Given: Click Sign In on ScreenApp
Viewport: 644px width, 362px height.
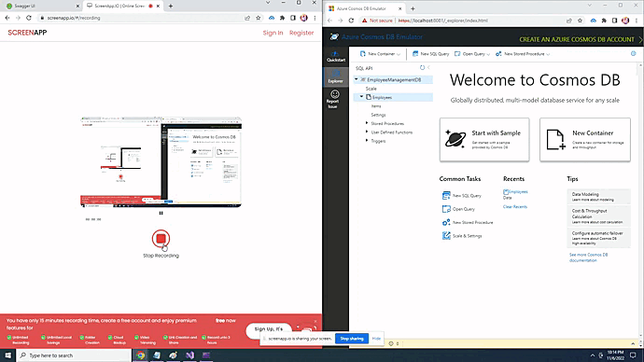Looking at the screenshot, I should 273,33.
